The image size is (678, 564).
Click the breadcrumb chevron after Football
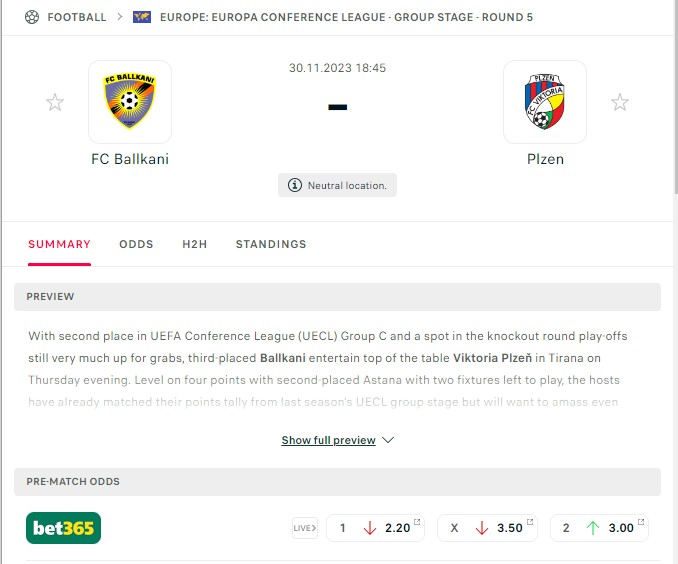(x=120, y=17)
